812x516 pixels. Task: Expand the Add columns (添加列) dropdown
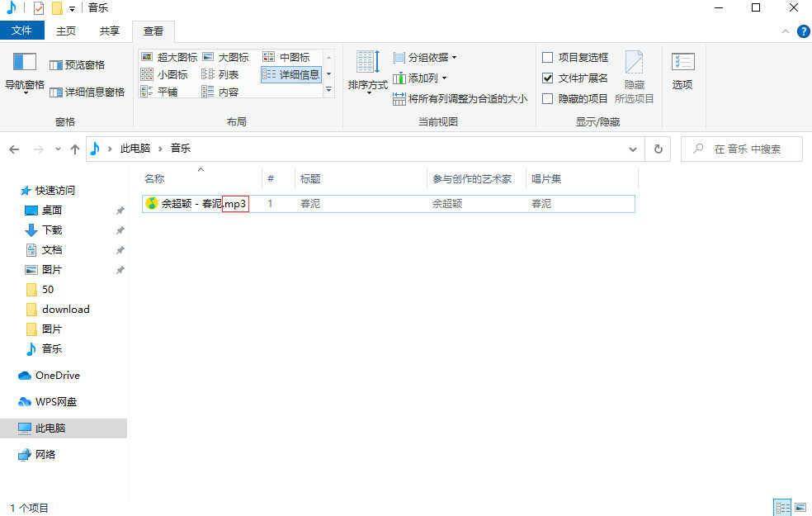420,78
